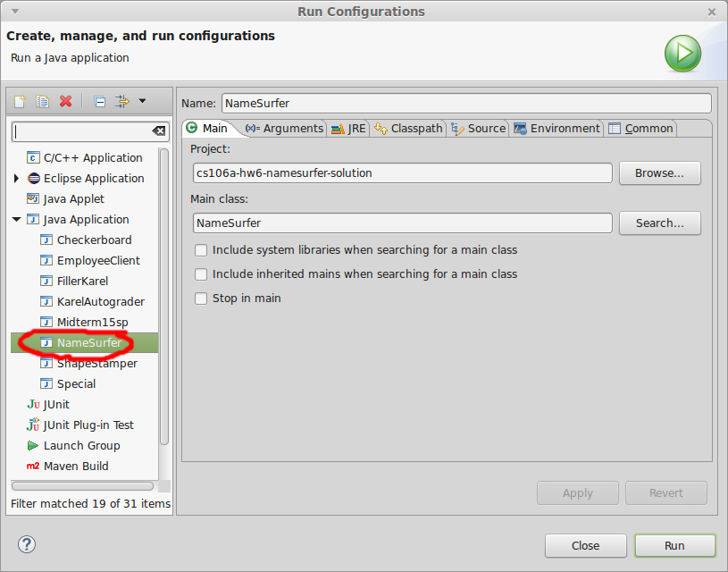Collapse the Java Application tree node
The height and width of the screenshot is (572, 728).
(17, 220)
